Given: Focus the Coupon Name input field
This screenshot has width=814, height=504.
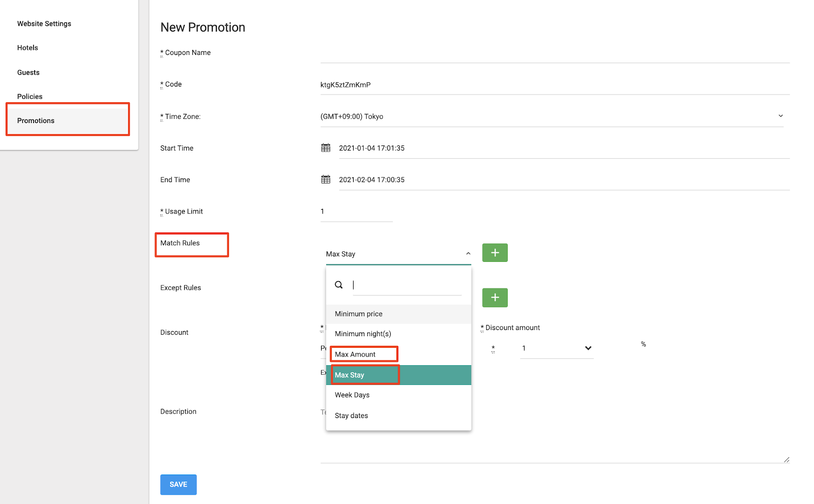Looking at the screenshot, I should coord(555,54).
